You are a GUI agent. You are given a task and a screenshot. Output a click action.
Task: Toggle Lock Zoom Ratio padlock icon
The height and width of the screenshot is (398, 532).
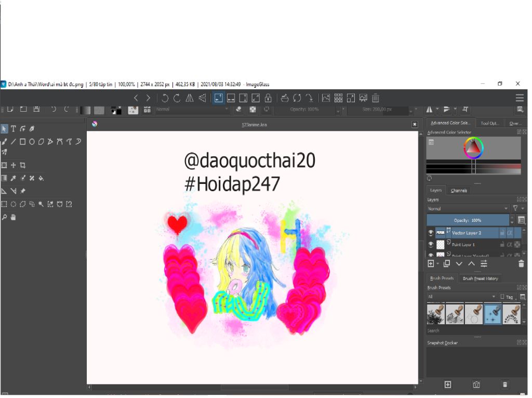pos(269,98)
